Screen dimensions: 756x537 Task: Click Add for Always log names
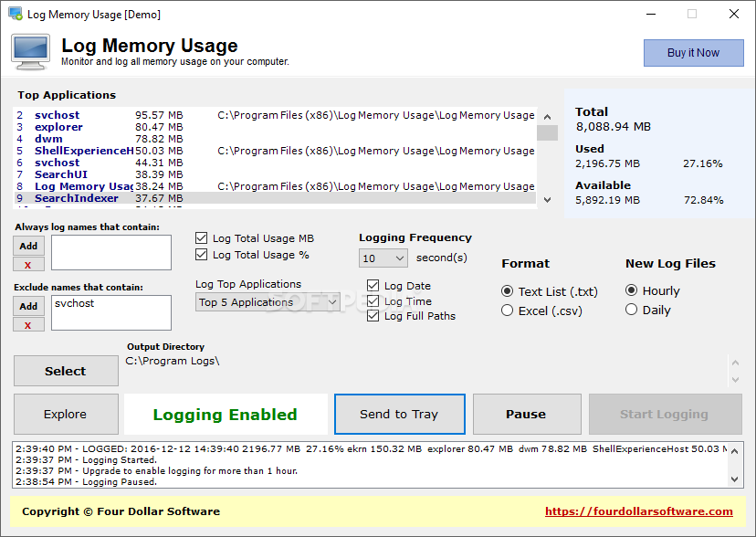[x=28, y=246]
